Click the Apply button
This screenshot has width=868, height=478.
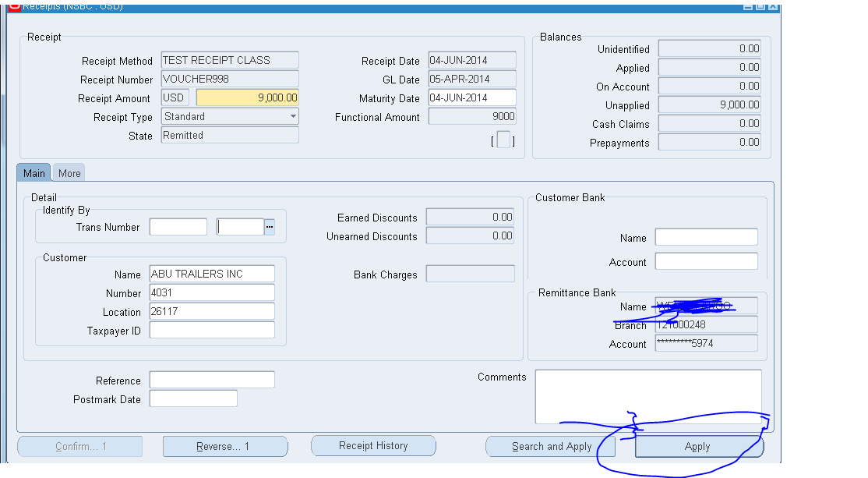[699, 447]
